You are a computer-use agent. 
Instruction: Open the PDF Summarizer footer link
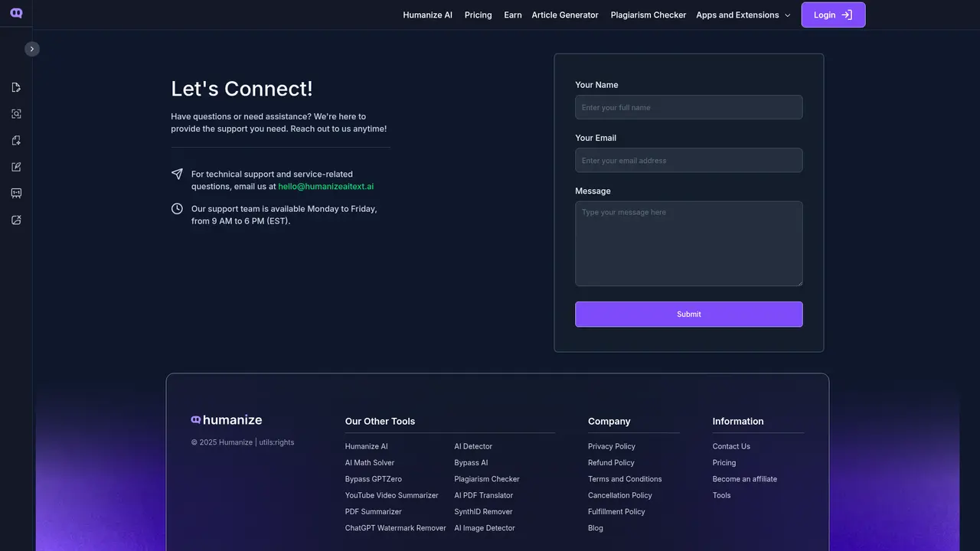pos(374,512)
